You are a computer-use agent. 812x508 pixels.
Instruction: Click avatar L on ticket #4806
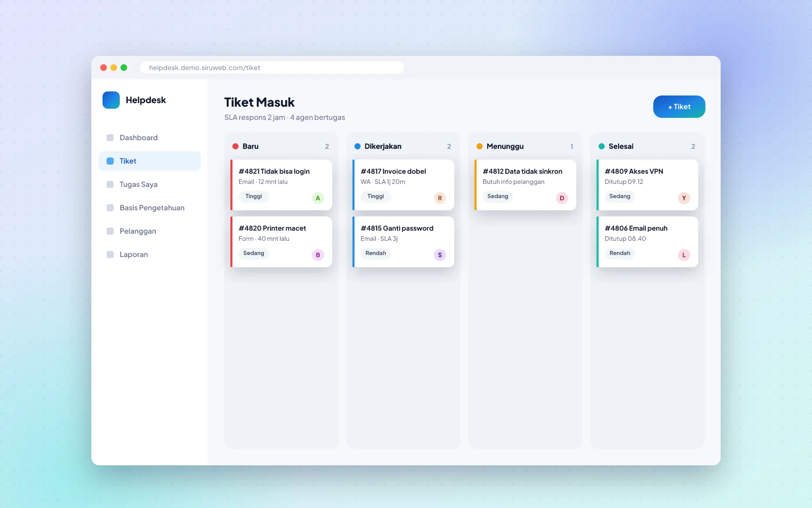click(x=684, y=255)
